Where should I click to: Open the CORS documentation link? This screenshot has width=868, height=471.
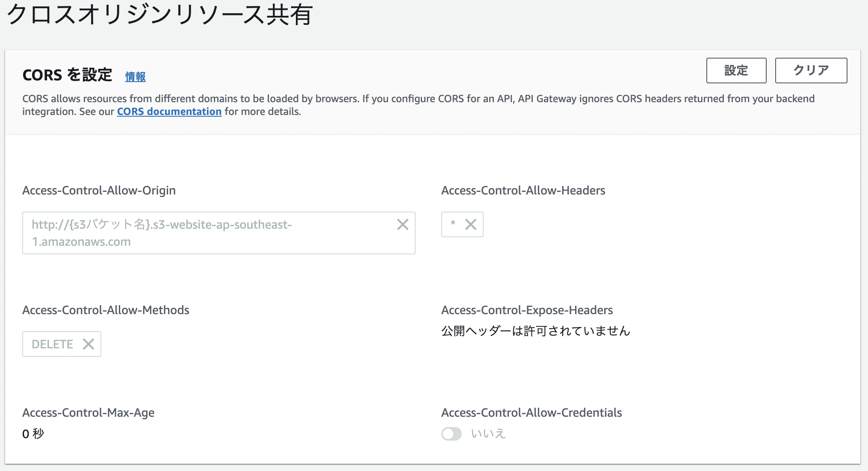(x=169, y=112)
